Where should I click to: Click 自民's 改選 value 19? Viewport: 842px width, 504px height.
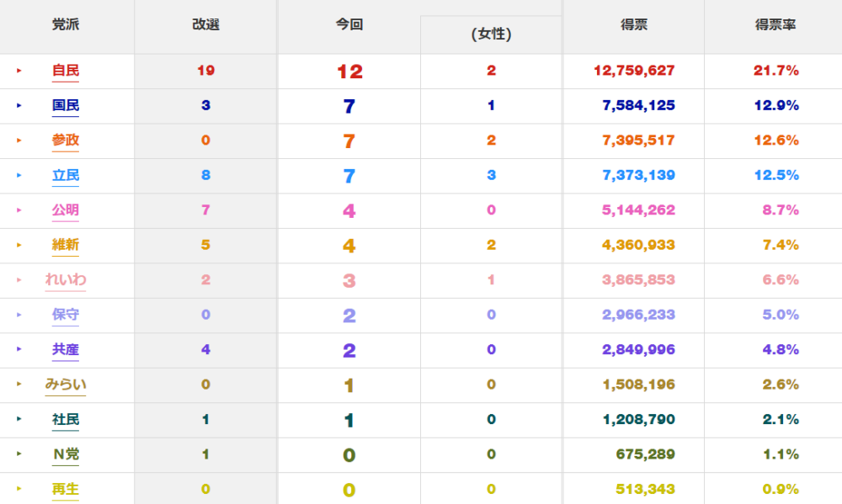(205, 71)
